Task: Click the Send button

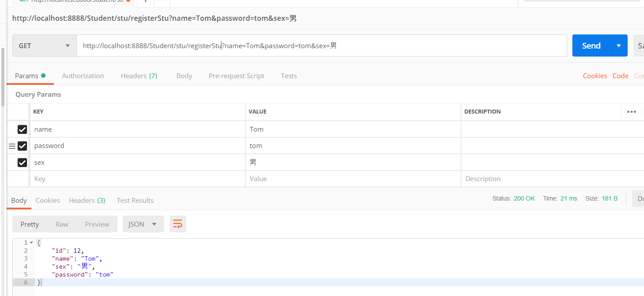Action: click(x=591, y=46)
